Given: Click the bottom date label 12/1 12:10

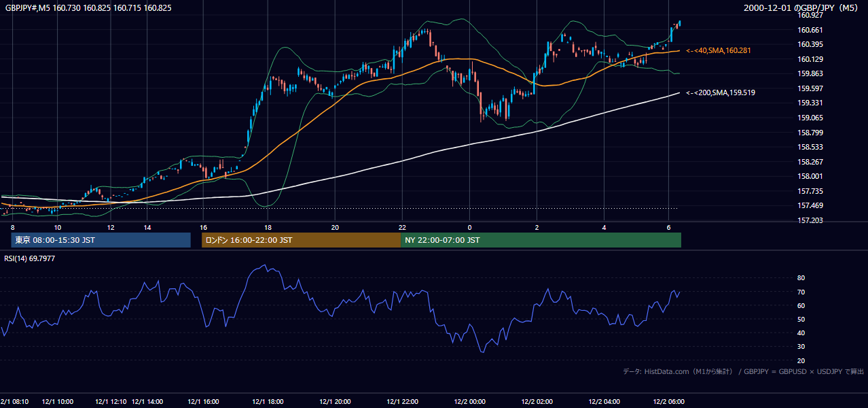Looking at the screenshot, I should pos(111,402).
